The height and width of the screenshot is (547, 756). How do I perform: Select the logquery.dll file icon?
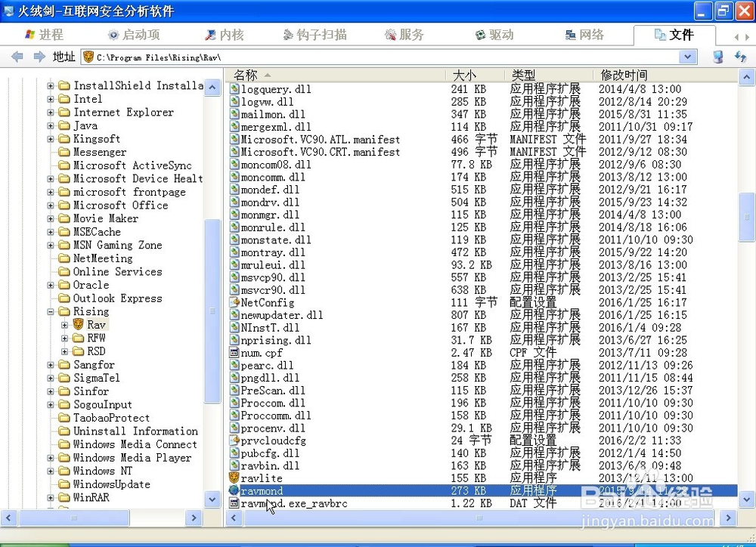pos(234,88)
